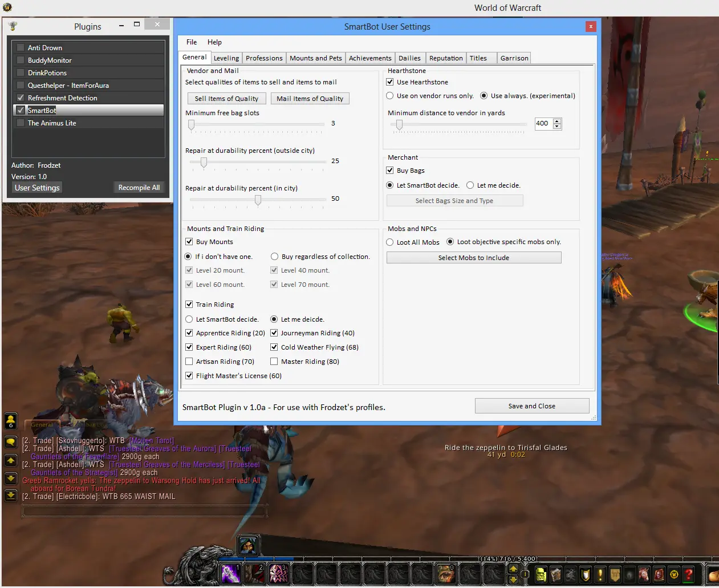Viewport: 719px width, 588px height.
Task: Switch to the Leveling tab
Action: pyautogui.click(x=226, y=58)
